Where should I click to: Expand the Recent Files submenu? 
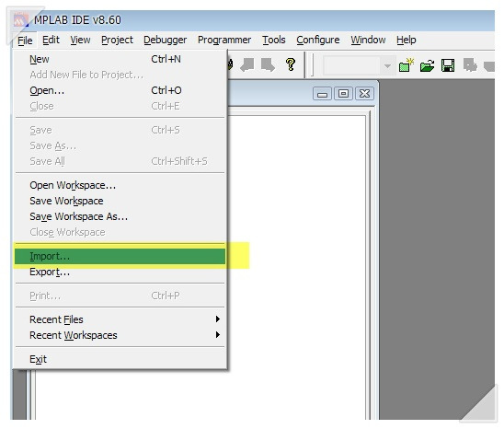(x=120, y=319)
